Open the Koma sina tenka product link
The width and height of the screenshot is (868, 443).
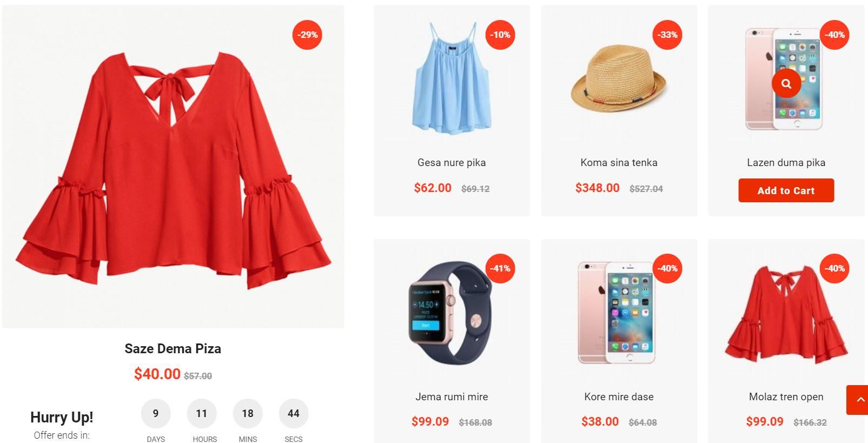[619, 162]
